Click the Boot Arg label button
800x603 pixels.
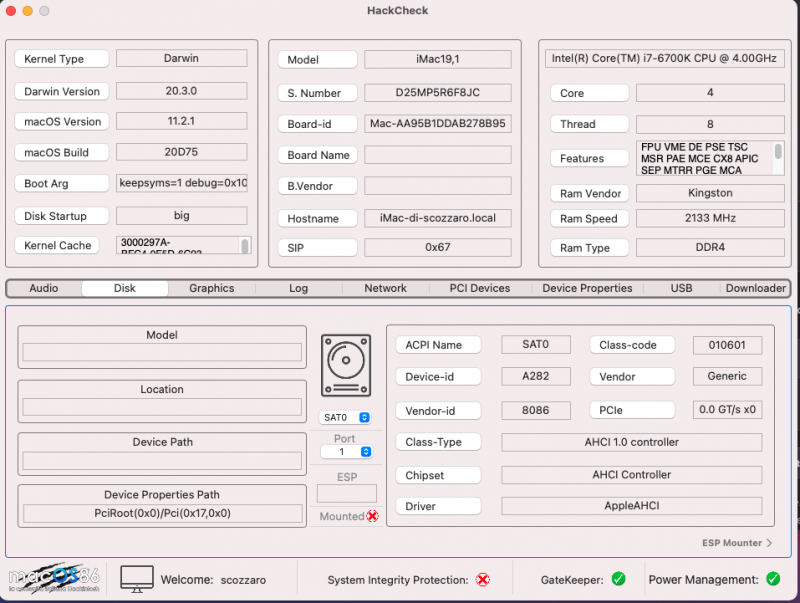pos(62,184)
